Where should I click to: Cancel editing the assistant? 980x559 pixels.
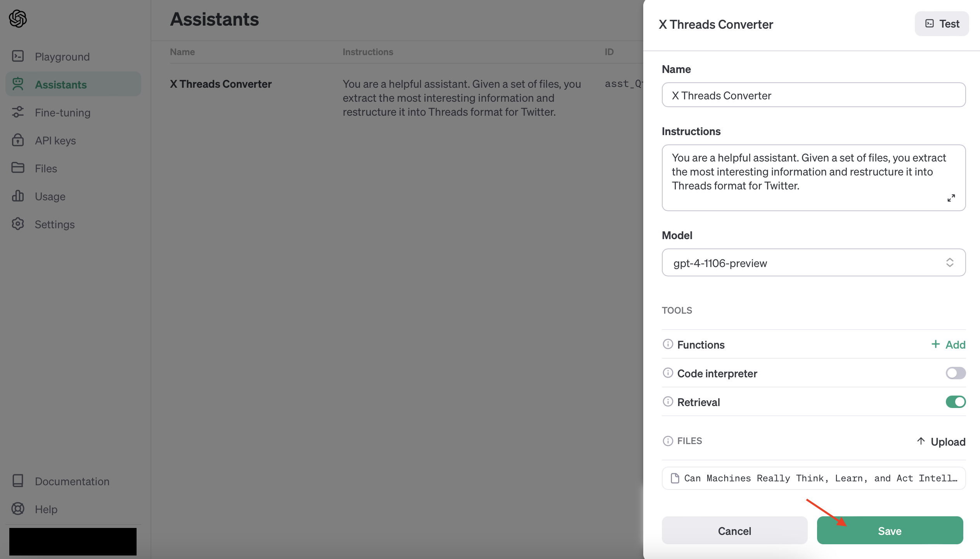(734, 531)
